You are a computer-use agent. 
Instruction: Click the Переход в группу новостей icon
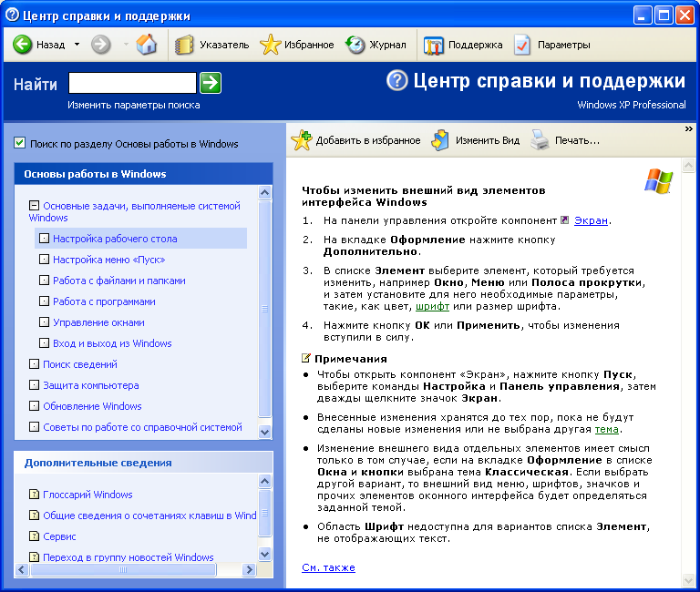[34, 556]
